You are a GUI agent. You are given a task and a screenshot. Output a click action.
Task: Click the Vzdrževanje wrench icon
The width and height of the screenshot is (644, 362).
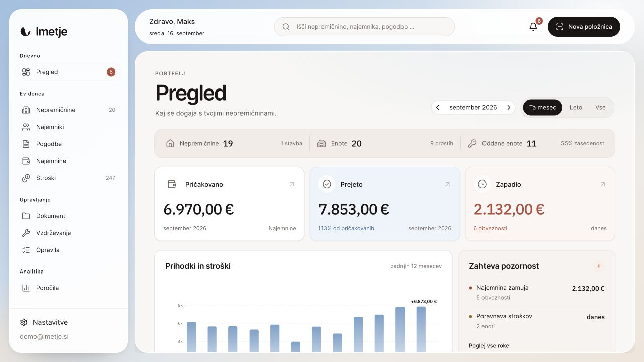pos(26,233)
